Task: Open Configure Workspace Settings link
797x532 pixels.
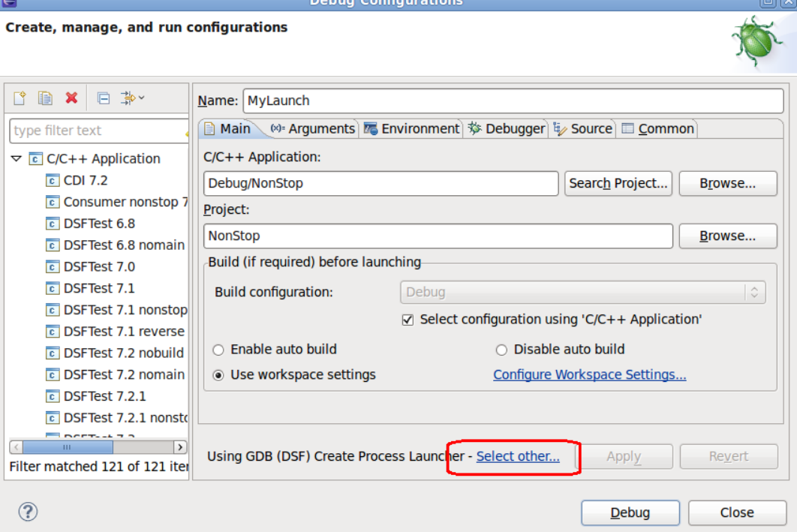Action: click(590, 375)
